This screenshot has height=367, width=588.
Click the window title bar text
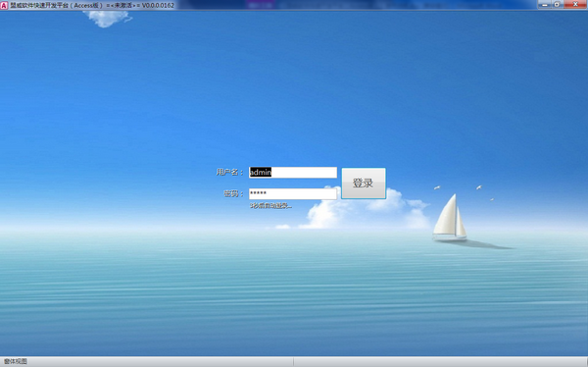pos(92,5)
